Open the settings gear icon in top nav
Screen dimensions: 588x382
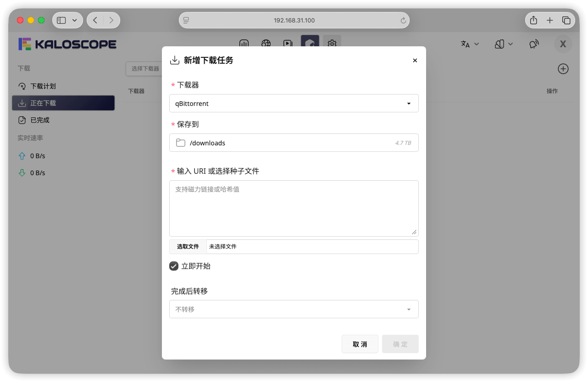332,44
